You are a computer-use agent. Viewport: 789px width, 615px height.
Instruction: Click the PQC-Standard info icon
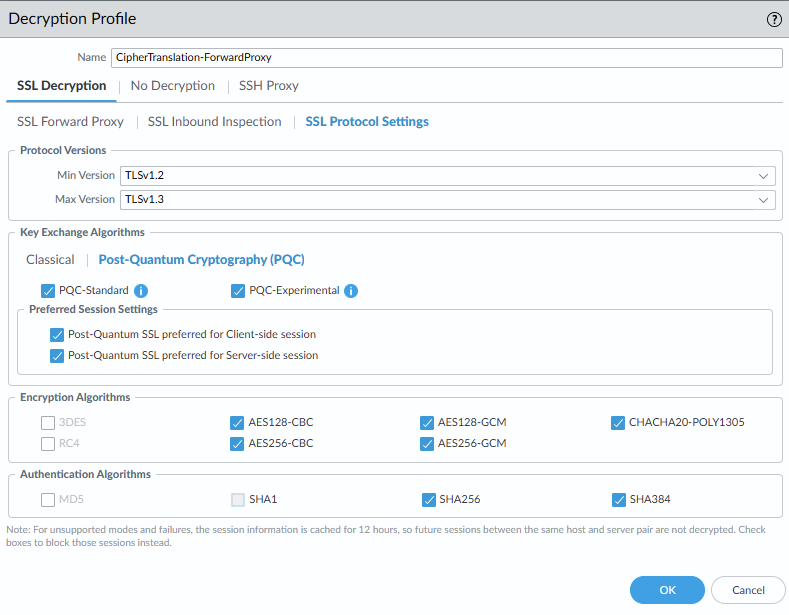(x=141, y=291)
